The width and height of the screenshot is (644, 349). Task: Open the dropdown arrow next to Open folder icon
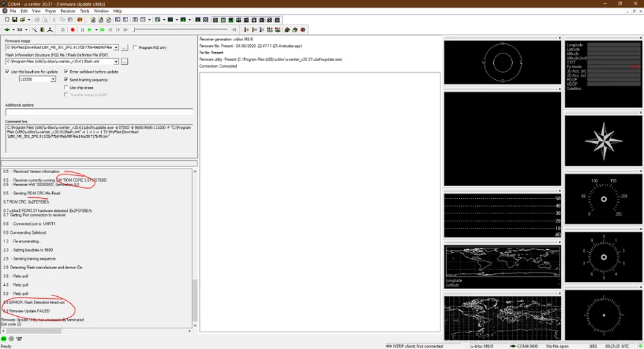click(x=29, y=20)
